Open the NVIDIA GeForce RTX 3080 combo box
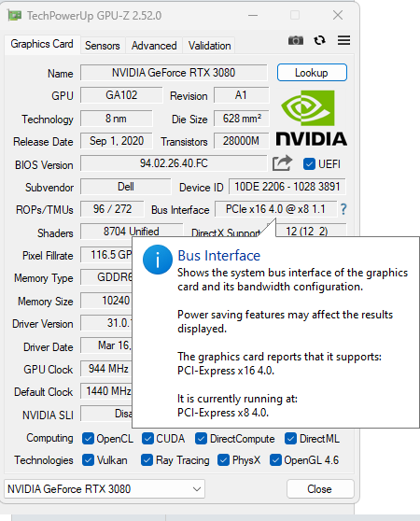The image size is (420, 521). [x=105, y=489]
